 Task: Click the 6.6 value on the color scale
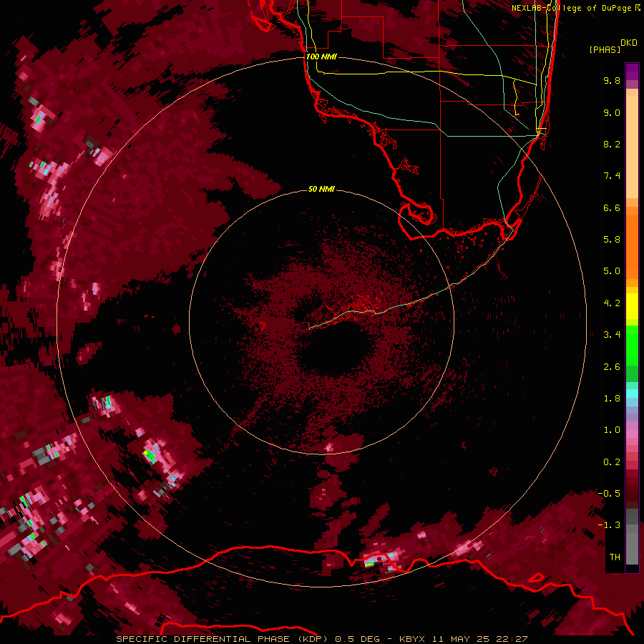pos(612,208)
